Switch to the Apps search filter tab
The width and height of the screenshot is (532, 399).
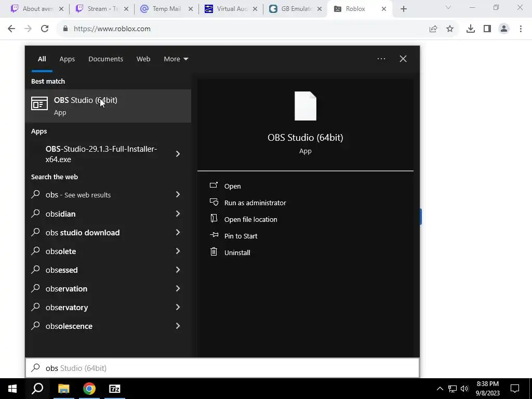pos(67,59)
